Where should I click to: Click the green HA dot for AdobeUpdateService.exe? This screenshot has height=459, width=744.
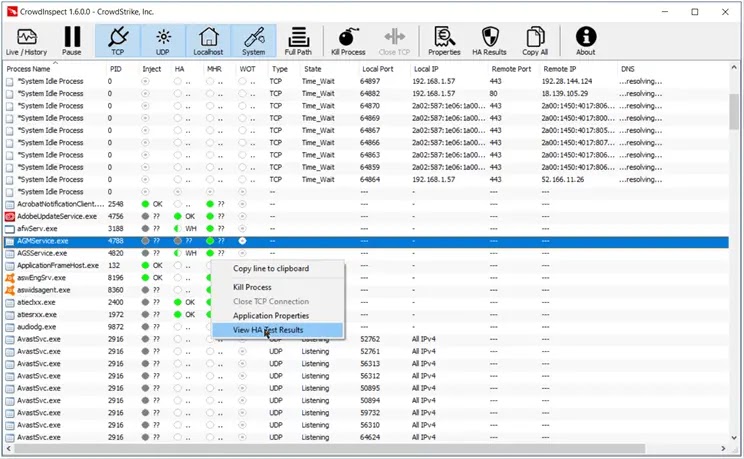[178, 216]
